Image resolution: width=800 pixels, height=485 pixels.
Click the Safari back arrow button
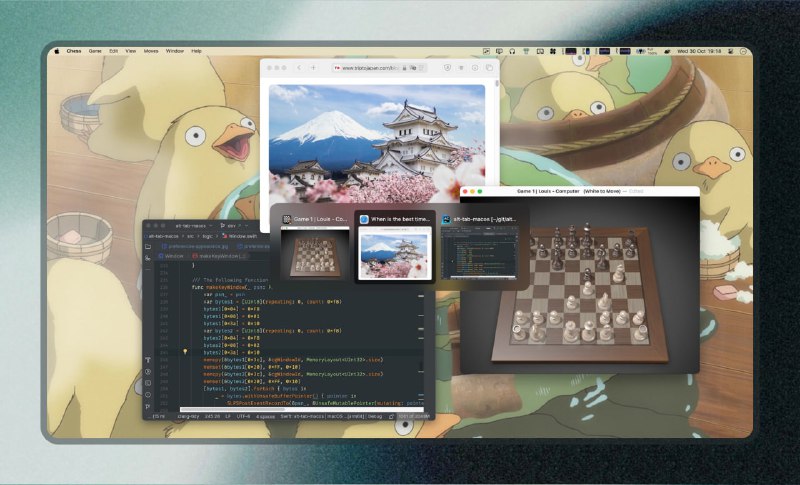coord(299,68)
